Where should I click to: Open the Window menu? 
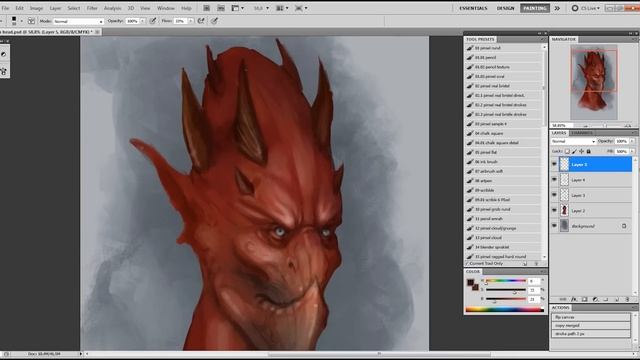[166, 8]
